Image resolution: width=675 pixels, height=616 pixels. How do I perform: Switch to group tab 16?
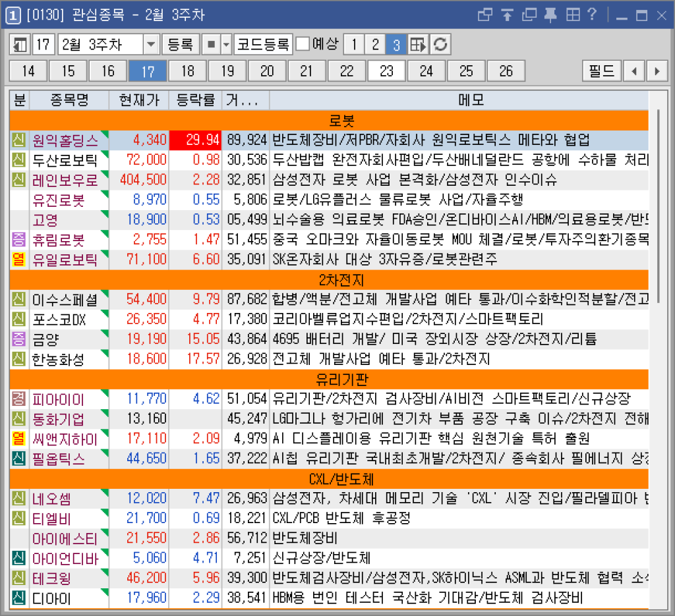(x=108, y=71)
